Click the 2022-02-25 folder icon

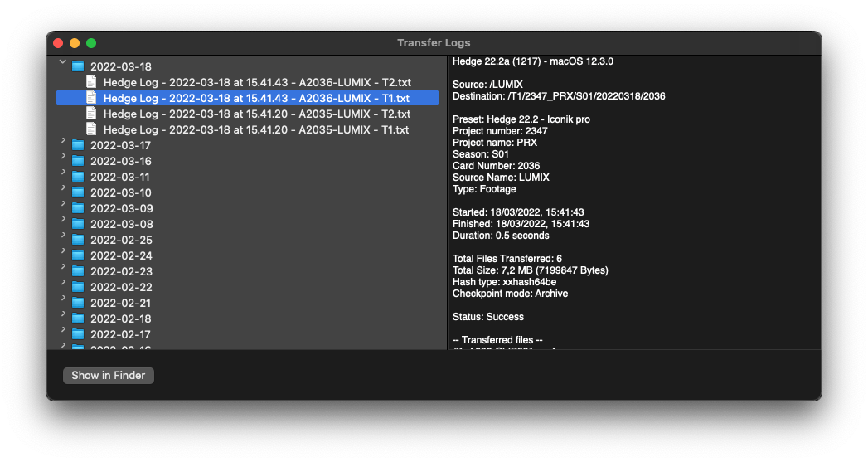(x=78, y=240)
